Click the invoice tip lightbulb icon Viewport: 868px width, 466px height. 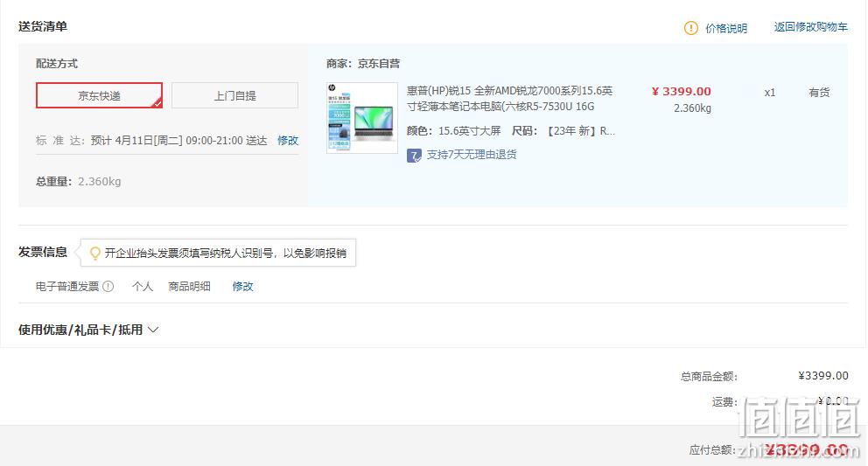95,253
